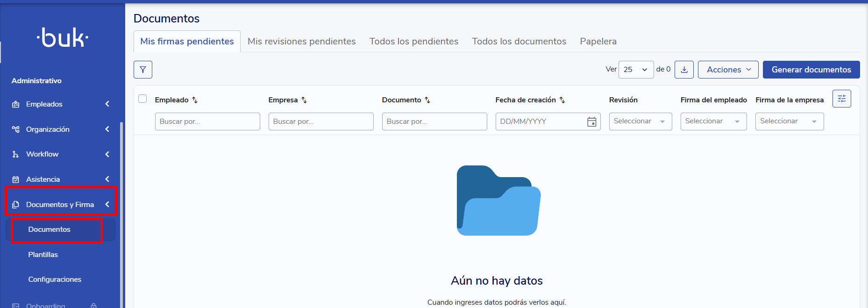This screenshot has width=868, height=308.
Task: Sort by Empresa column arrows
Action: [x=304, y=100]
